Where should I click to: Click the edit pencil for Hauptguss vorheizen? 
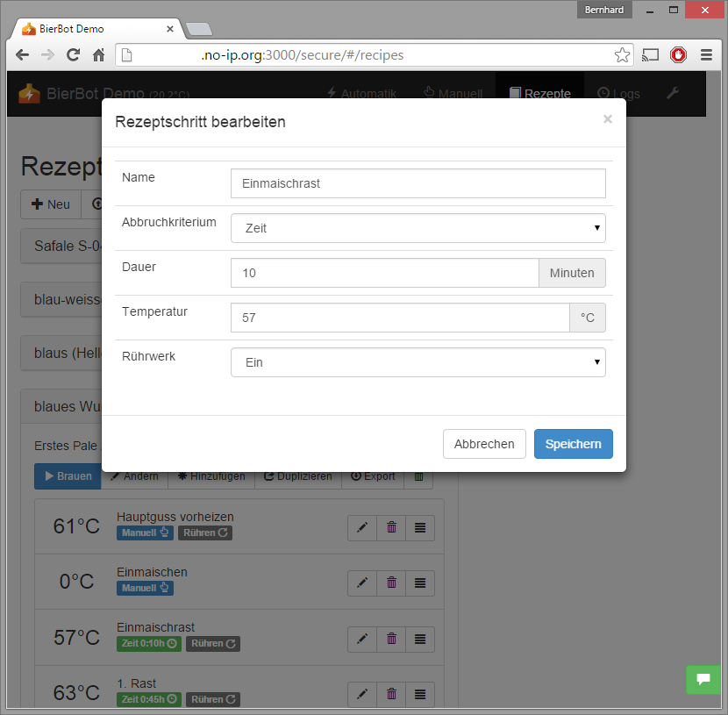click(362, 527)
